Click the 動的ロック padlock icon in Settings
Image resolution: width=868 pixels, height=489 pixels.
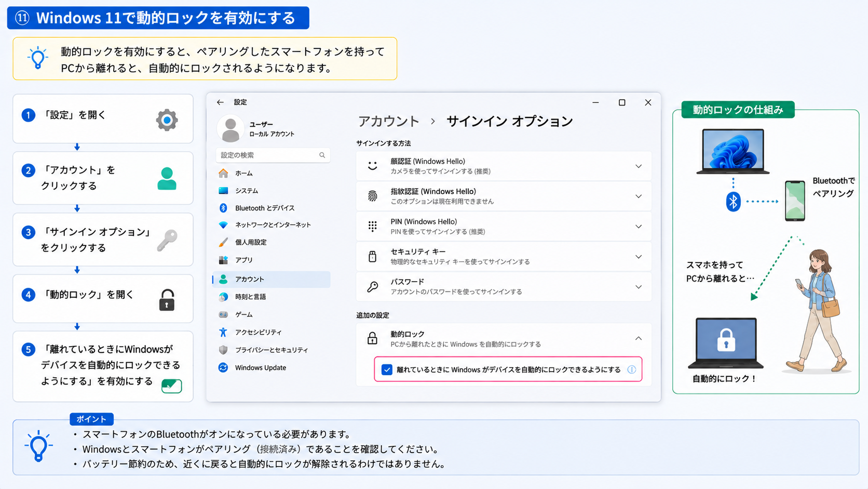tap(372, 338)
